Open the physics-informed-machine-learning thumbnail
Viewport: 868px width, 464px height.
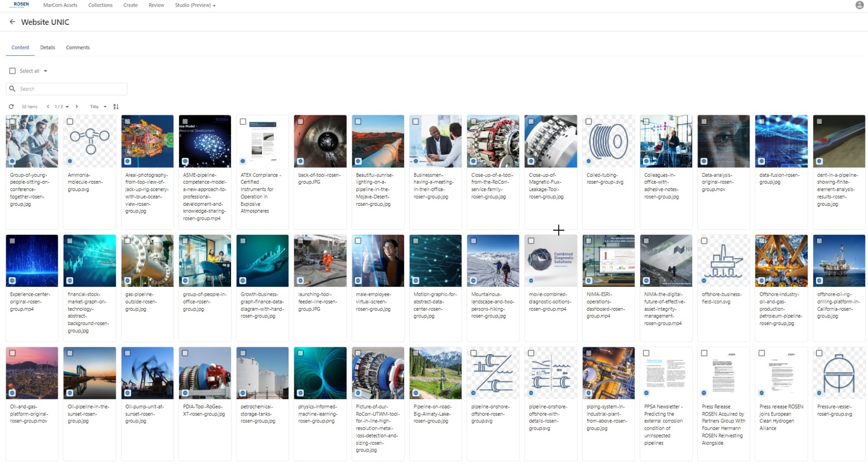coord(320,373)
